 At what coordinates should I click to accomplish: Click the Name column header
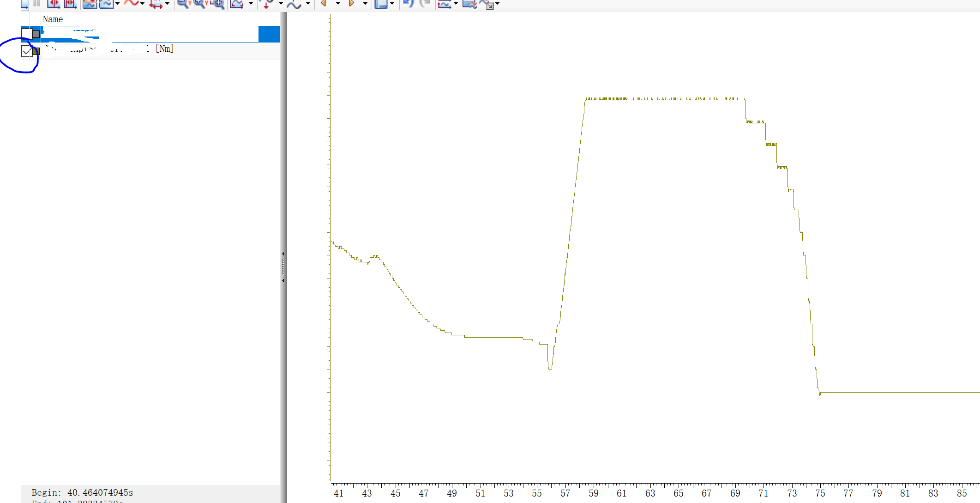(x=53, y=19)
